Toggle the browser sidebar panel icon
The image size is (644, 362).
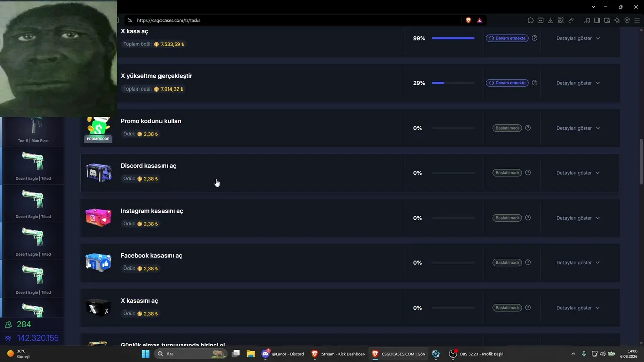[597, 20]
